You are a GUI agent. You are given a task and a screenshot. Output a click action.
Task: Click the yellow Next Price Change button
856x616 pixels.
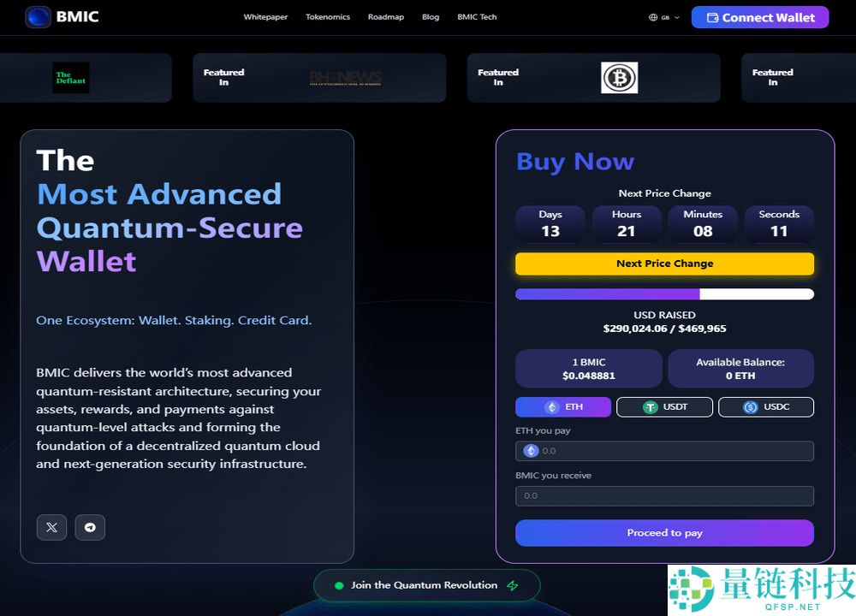[664, 264]
